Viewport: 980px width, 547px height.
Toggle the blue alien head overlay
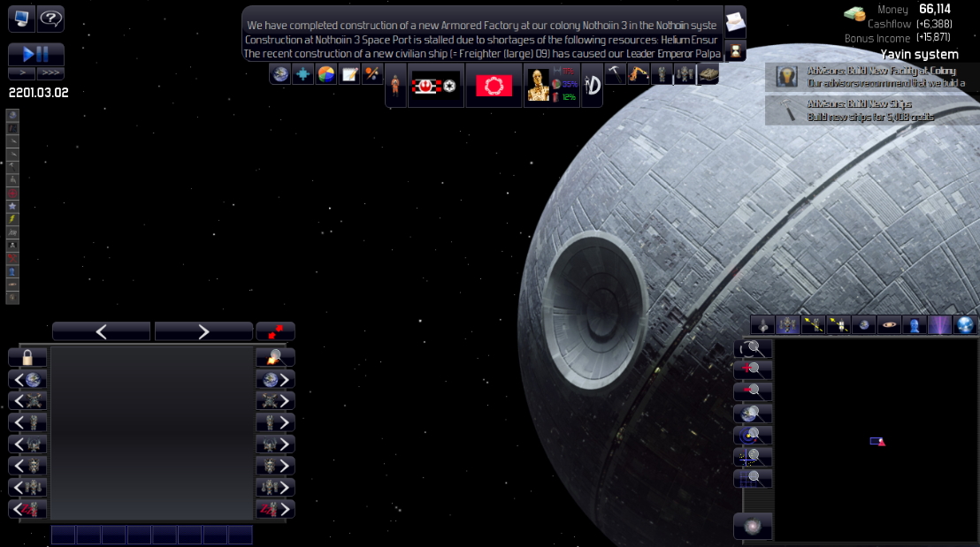click(915, 324)
